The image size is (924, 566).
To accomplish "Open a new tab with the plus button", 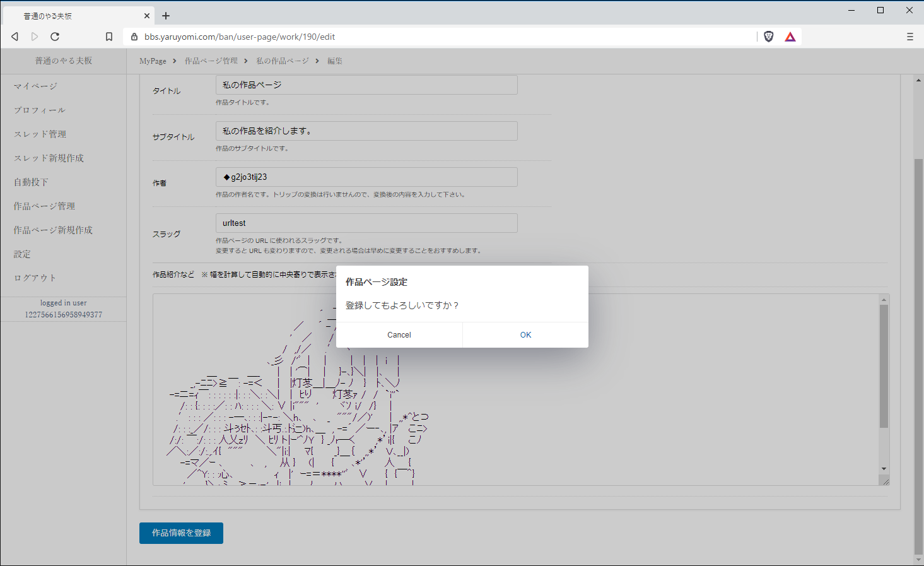I will click(x=165, y=15).
